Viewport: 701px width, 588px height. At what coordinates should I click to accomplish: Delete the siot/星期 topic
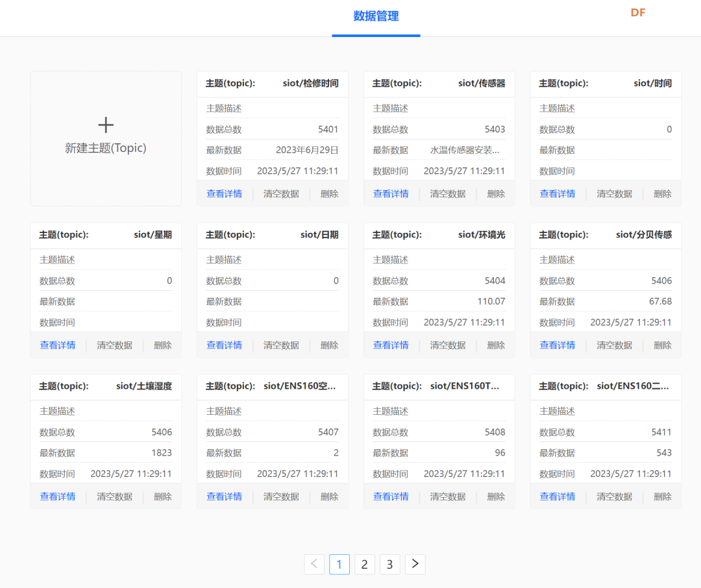(x=163, y=345)
